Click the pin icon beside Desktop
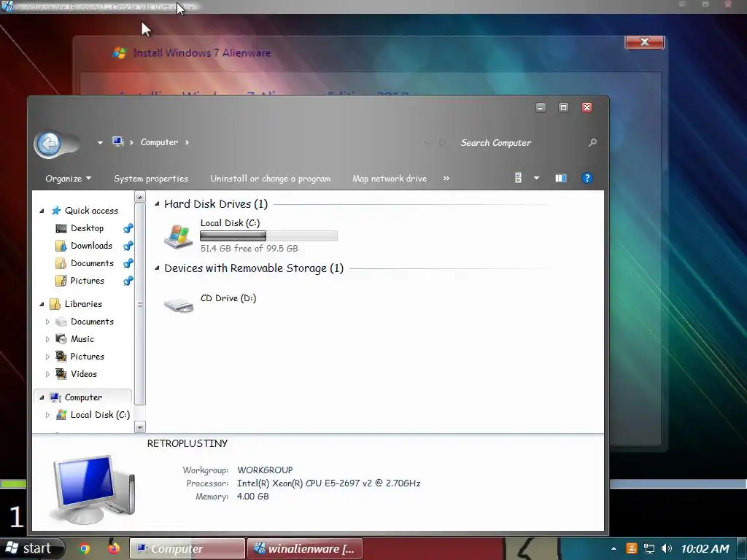Viewport: 747px width, 560px height. click(x=128, y=228)
